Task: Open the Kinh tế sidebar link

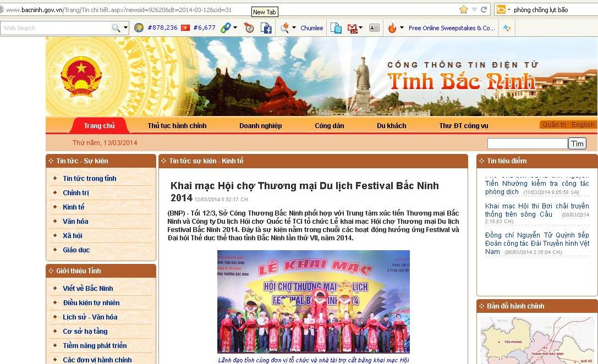Action: coord(74,207)
